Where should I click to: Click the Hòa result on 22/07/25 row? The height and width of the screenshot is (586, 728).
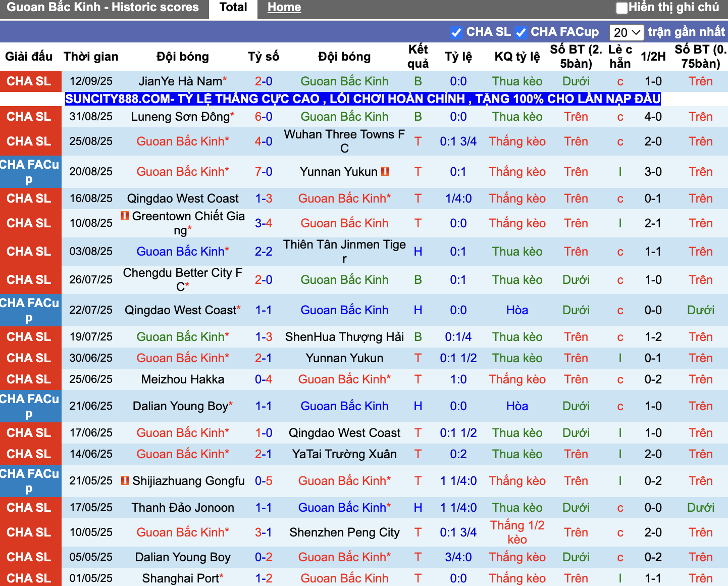517,310
